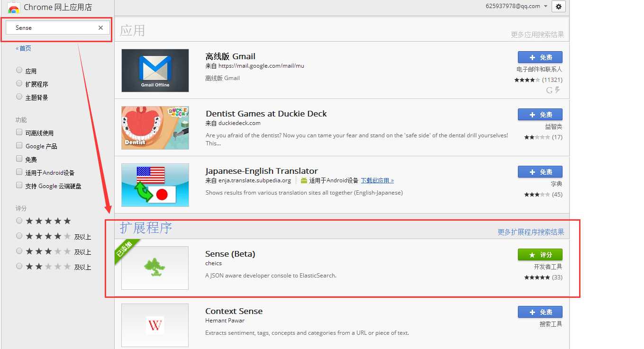This screenshot has width=644, height=349.
Task: Click 免费 button for 离线版 Gmail
Action: click(540, 57)
